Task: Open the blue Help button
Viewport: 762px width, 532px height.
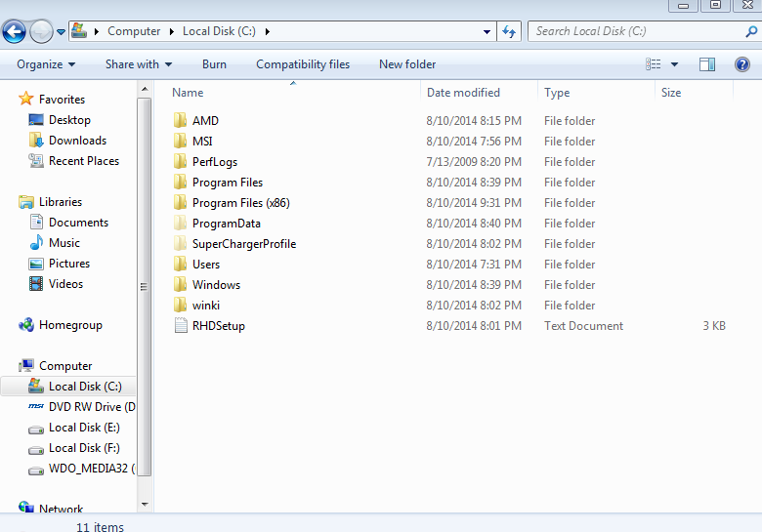Action: [742, 64]
